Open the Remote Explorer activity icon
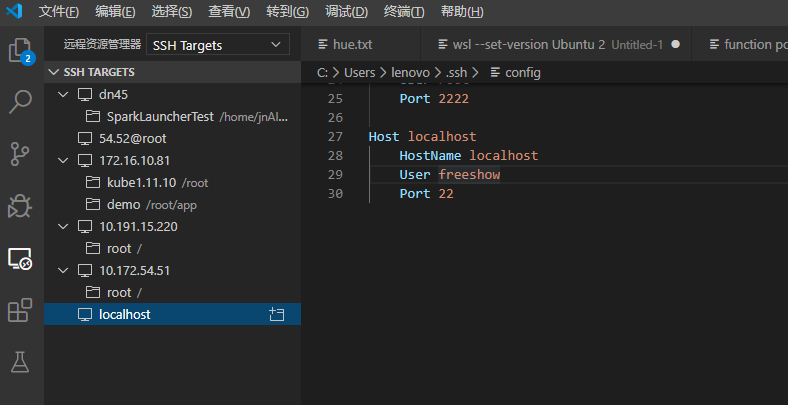The height and width of the screenshot is (405, 788). (20, 259)
